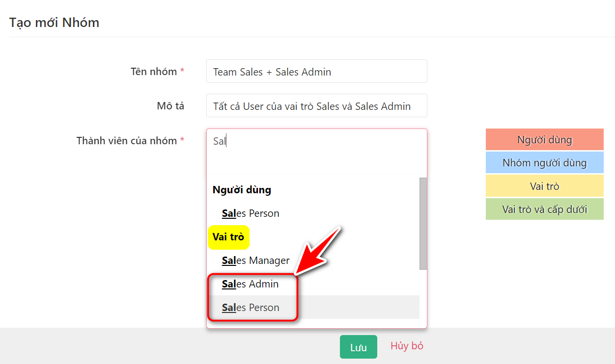Image resolution: width=615 pixels, height=364 pixels.
Task: Click the orange Người dùng legend swatch
Action: click(x=544, y=140)
